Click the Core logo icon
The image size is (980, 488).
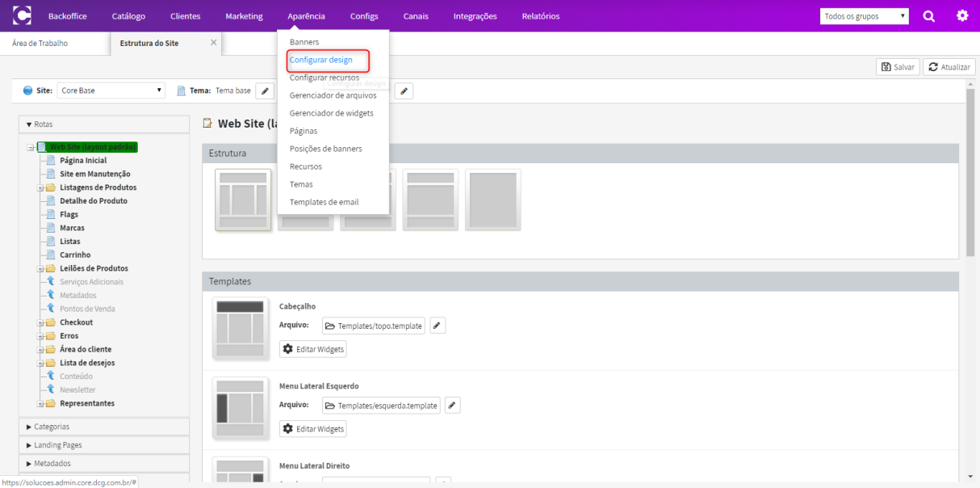click(23, 15)
